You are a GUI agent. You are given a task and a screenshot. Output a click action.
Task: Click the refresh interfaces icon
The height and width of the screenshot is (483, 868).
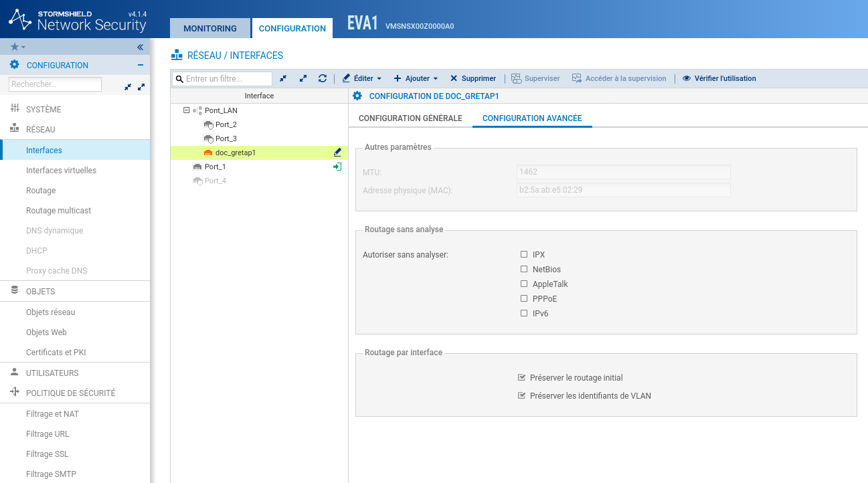point(323,78)
